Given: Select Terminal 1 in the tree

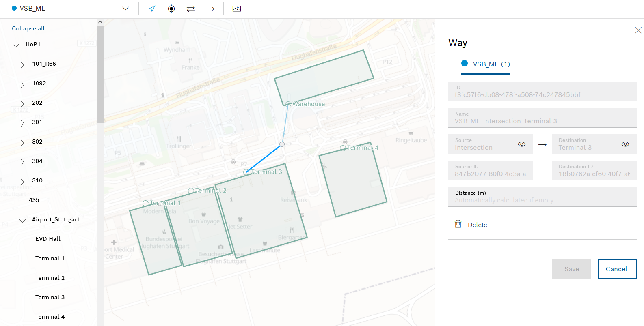Looking at the screenshot, I should [50, 258].
